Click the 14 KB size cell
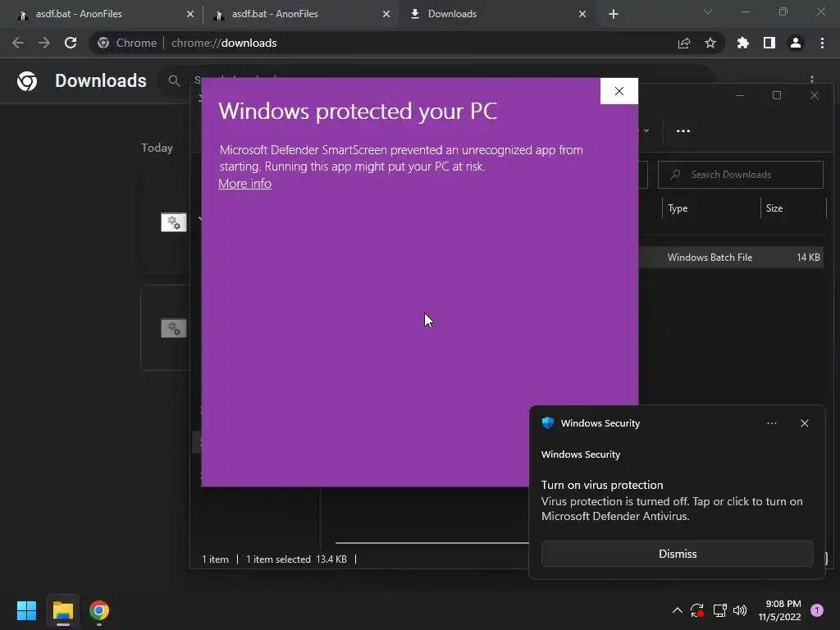The height and width of the screenshot is (630, 840). tap(808, 257)
